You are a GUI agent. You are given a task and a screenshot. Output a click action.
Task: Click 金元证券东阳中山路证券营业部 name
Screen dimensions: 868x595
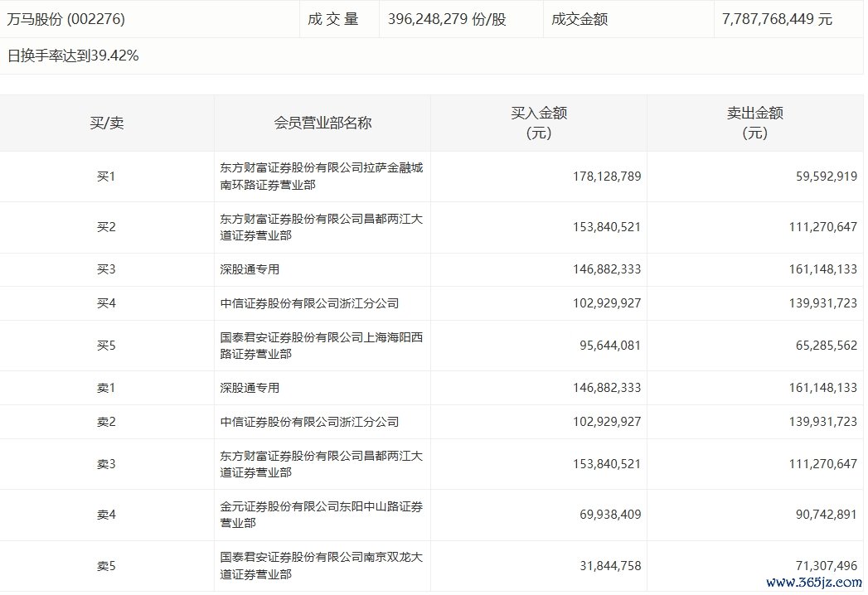coord(322,514)
